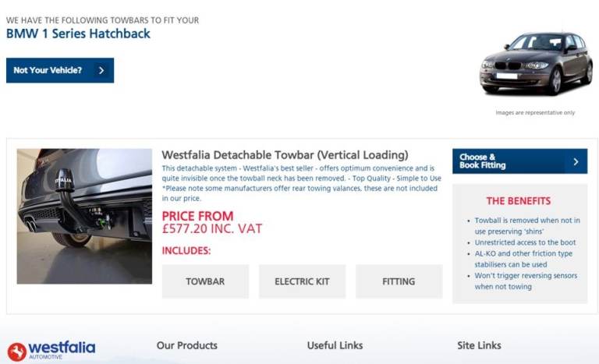Click the BMW 1 Series Hatchback heading
Screen dimensions: 599x364
(x=78, y=34)
